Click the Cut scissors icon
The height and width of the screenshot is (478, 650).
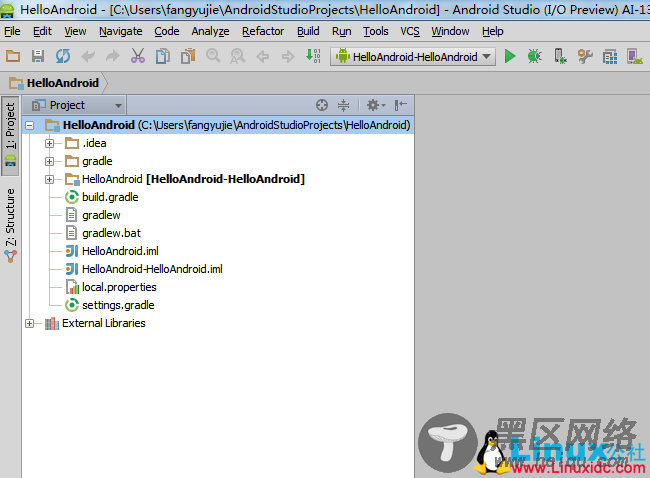138,56
